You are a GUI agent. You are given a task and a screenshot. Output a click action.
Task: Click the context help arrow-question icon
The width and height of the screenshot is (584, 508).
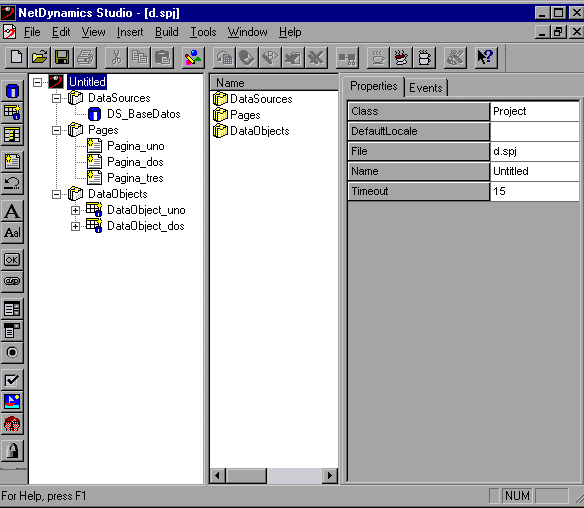click(x=486, y=58)
